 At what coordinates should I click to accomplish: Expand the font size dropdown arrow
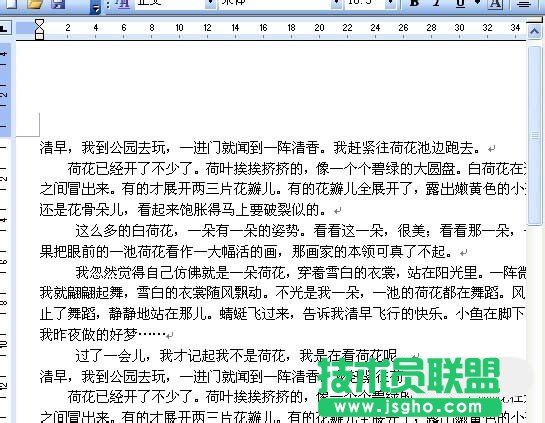(391, 3)
